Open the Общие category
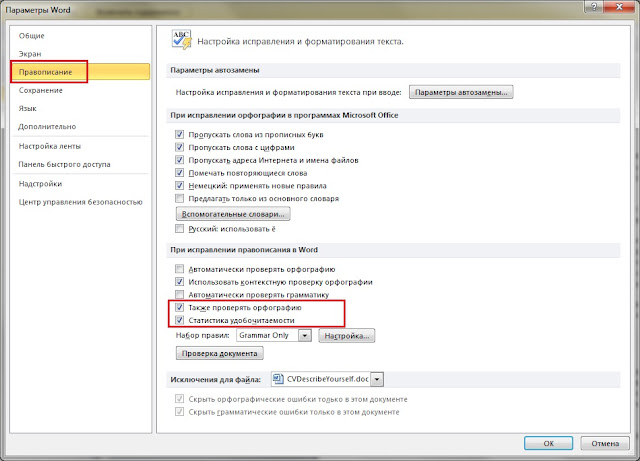The height and width of the screenshot is (461, 640). (x=32, y=36)
